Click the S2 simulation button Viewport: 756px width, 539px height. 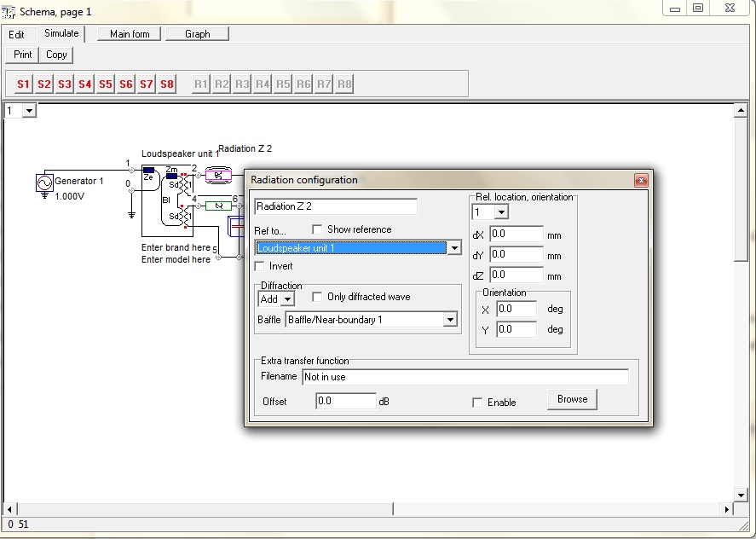pos(43,84)
